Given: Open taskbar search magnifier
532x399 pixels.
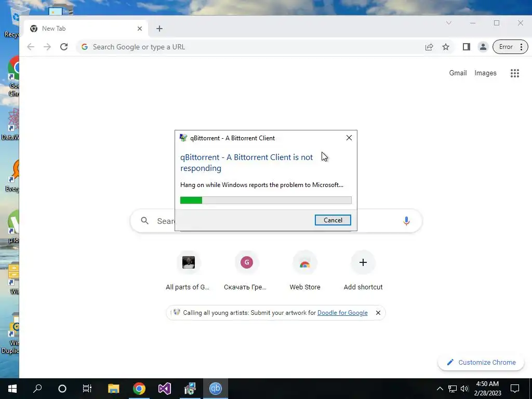Looking at the screenshot, I should click(37, 389).
